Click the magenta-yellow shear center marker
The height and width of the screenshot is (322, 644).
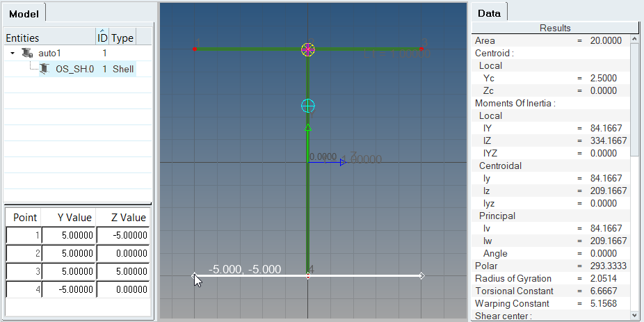click(x=308, y=49)
